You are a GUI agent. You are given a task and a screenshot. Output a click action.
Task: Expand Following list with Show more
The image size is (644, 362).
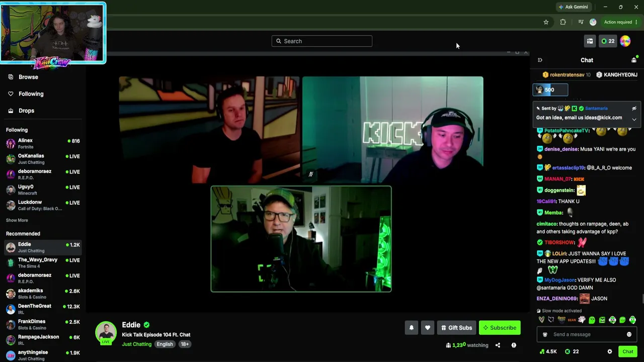point(17,220)
